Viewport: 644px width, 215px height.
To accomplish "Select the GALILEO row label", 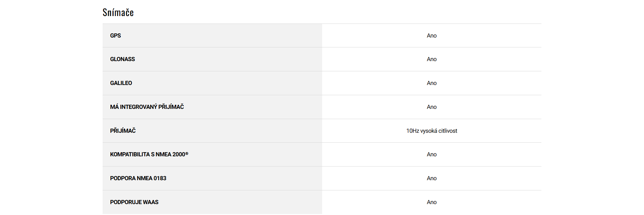I will pyautogui.click(x=121, y=83).
